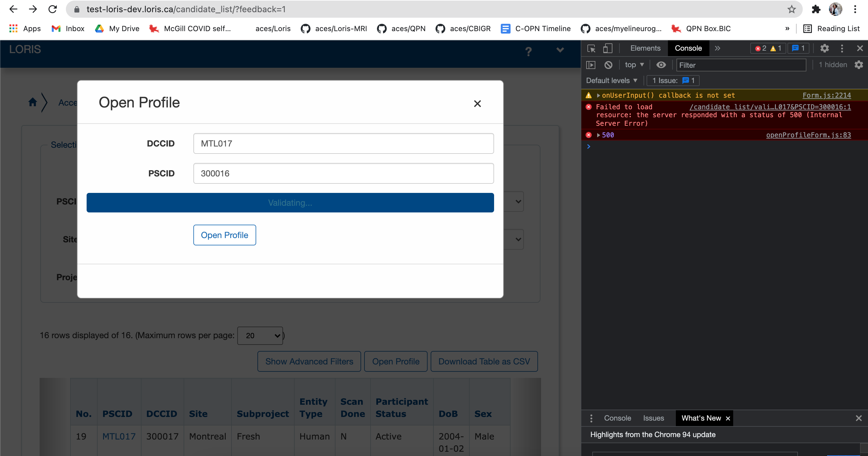Open the console sidebar drawer icon
The width and height of the screenshot is (868, 456).
pos(591,65)
